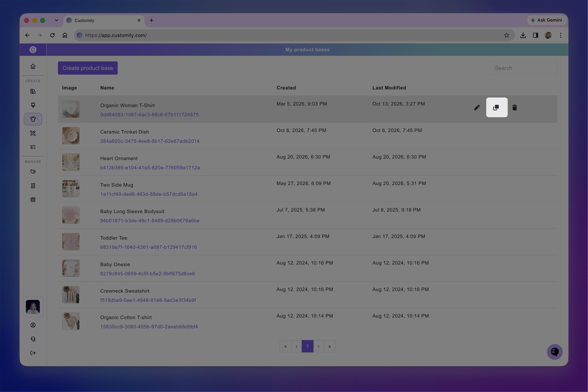
Task: Click the logout icon at sidebar bottom
Action: click(33, 353)
